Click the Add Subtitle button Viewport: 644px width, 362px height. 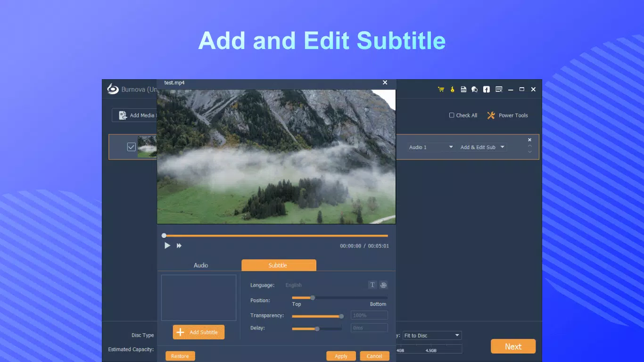point(198,332)
